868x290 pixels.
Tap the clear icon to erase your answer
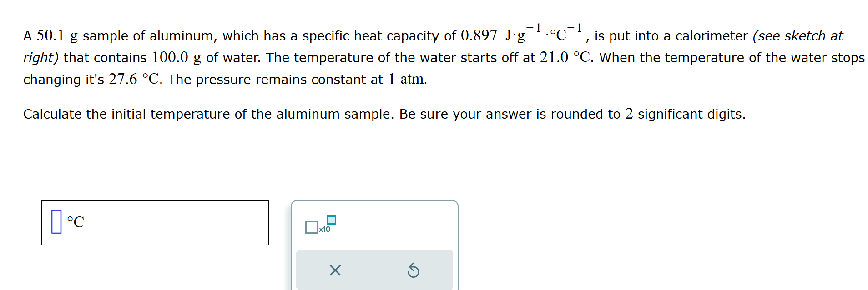pos(335,270)
